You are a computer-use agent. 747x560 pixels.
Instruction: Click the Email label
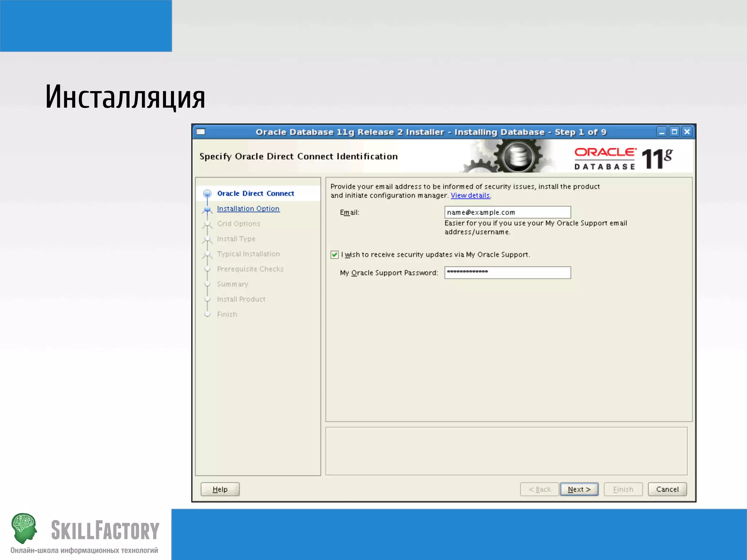click(349, 212)
